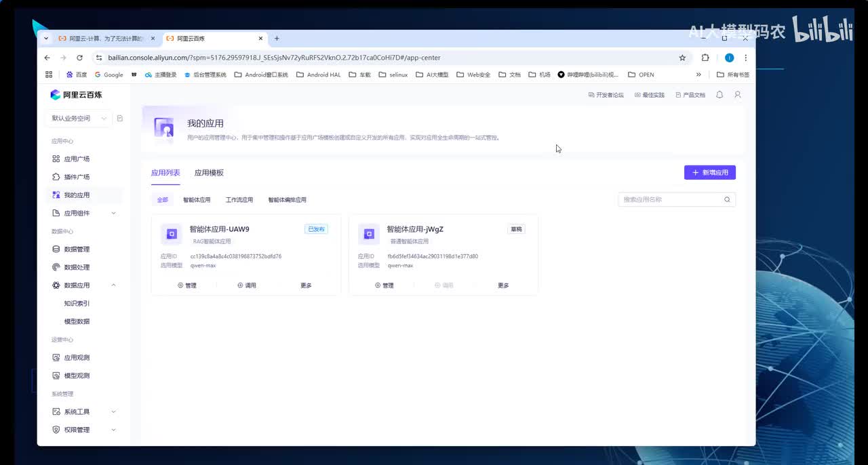This screenshot has height=465, width=868.
Task: Open 数据处理 in the sidebar
Action: [x=77, y=267]
